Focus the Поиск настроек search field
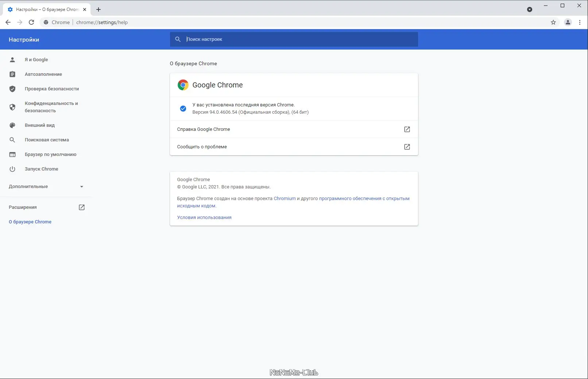Viewport: 588px width, 379px height. point(294,39)
